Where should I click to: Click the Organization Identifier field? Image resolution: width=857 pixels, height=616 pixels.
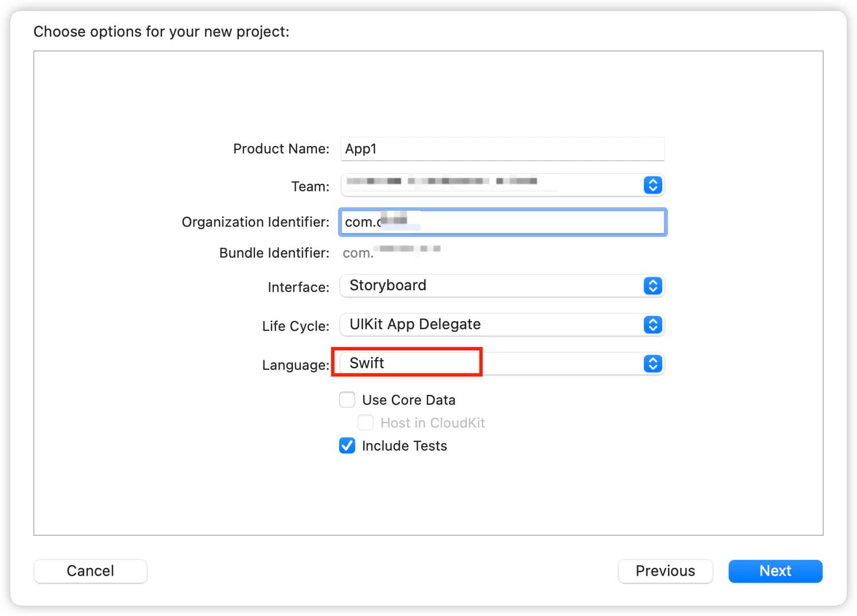point(502,222)
